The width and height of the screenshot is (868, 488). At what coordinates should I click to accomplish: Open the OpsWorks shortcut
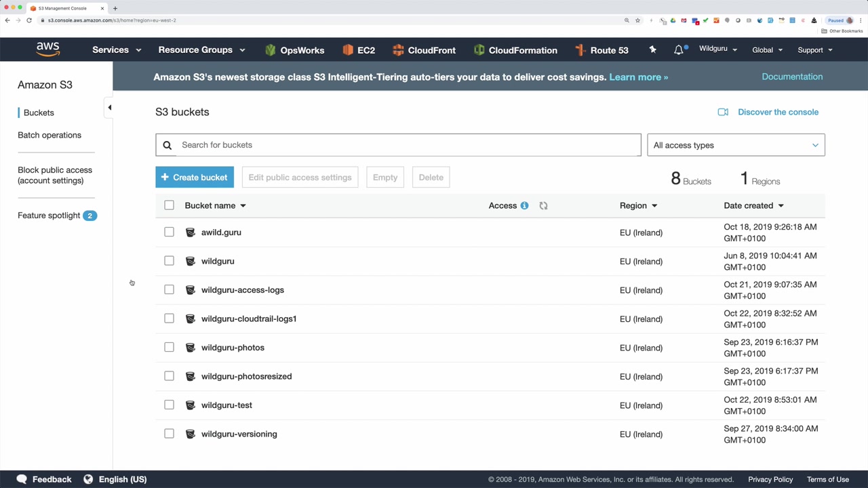coord(294,49)
